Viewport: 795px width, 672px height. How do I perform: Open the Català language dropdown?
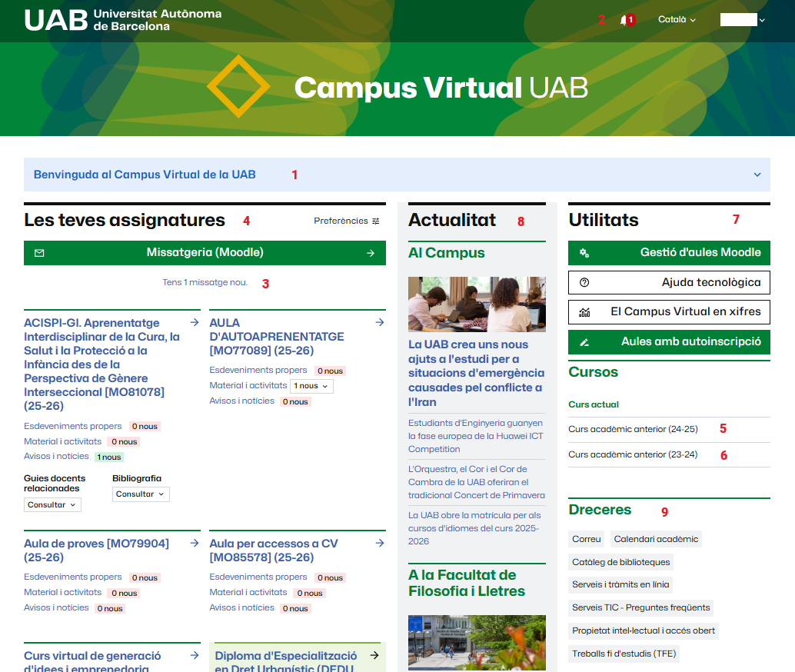(677, 20)
